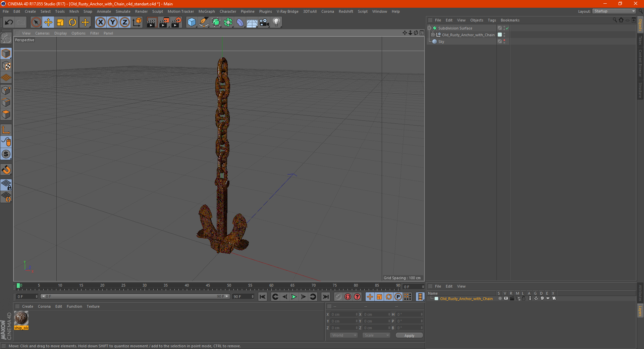Open Scale mode dropdown
This screenshot has width=644, height=349.
(x=376, y=335)
